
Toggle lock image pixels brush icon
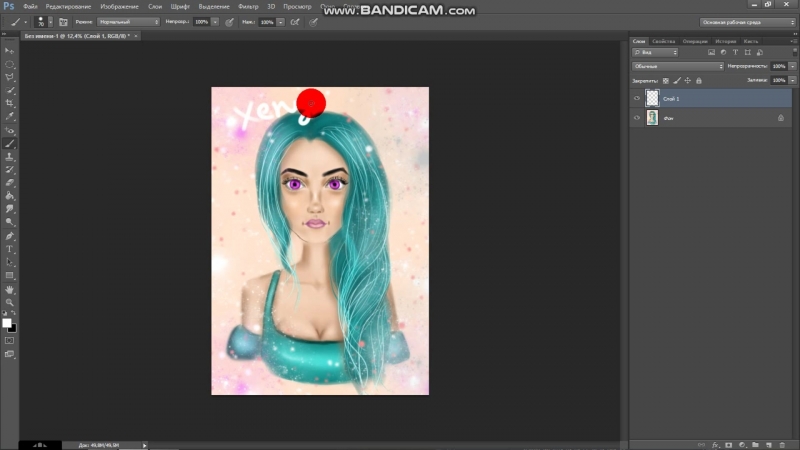pyautogui.click(x=677, y=81)
